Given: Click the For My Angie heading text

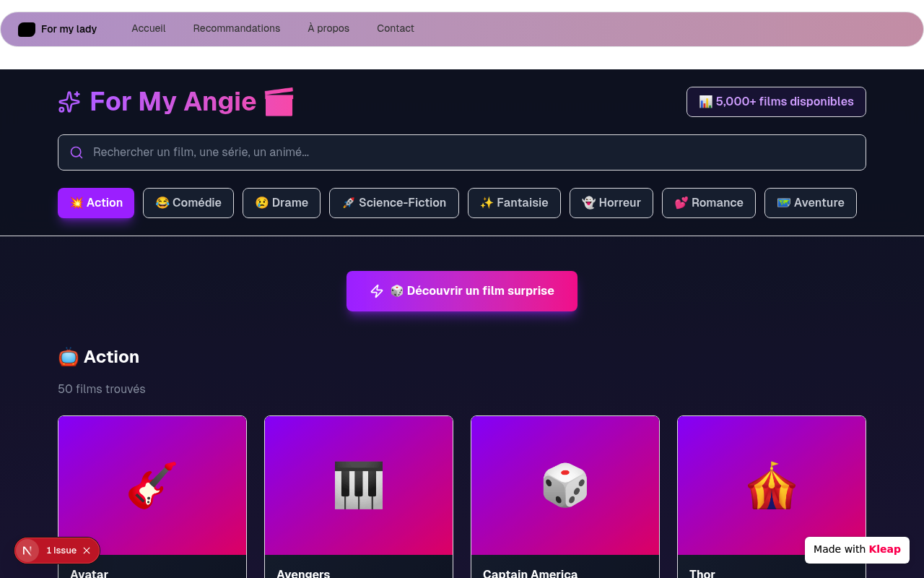Looking at the screenshot, I should click(173, 102).
